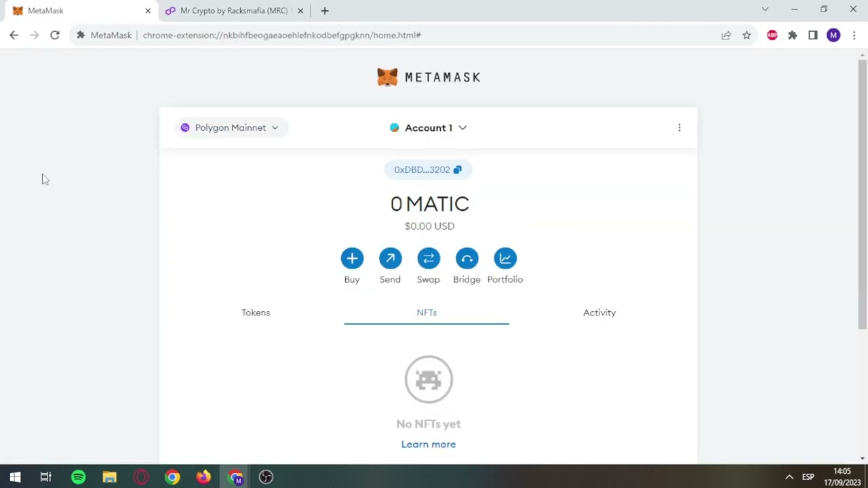Image resolution: width=868 pixels, height=488 pixels.
Task: Open the Chrome three-dot menu
Action: coord(854,35)
